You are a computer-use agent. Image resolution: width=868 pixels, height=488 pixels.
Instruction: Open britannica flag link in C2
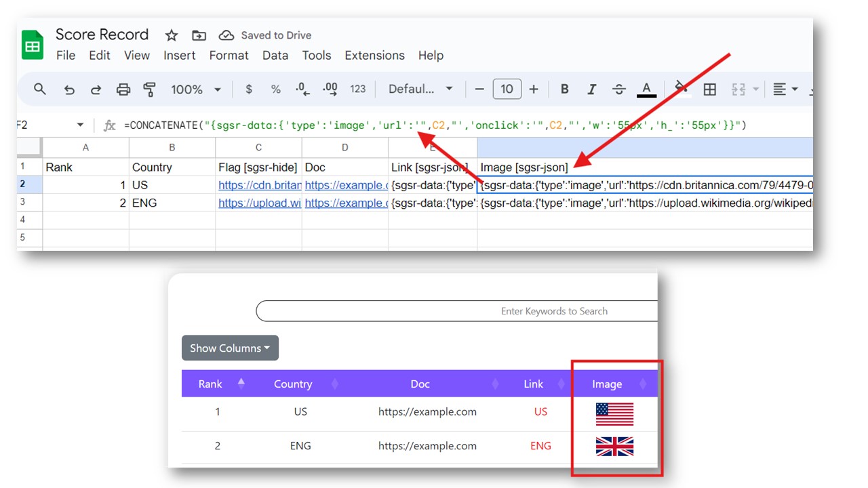[260, 185]
